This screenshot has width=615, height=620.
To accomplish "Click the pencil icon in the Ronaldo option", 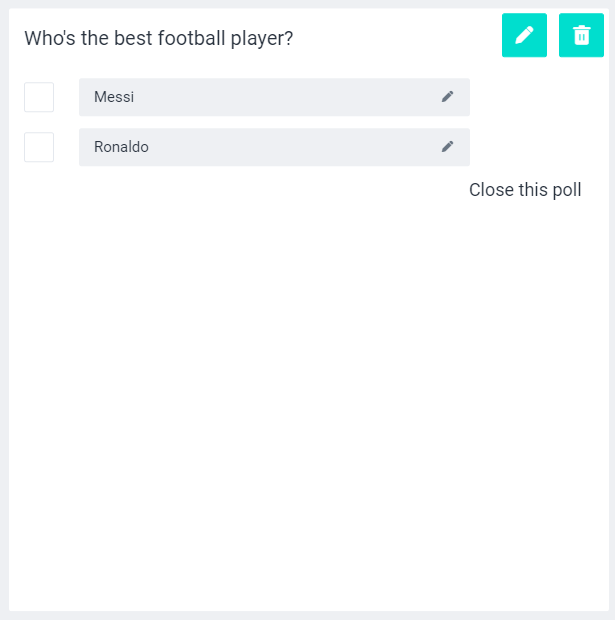I will coord(447,147).
